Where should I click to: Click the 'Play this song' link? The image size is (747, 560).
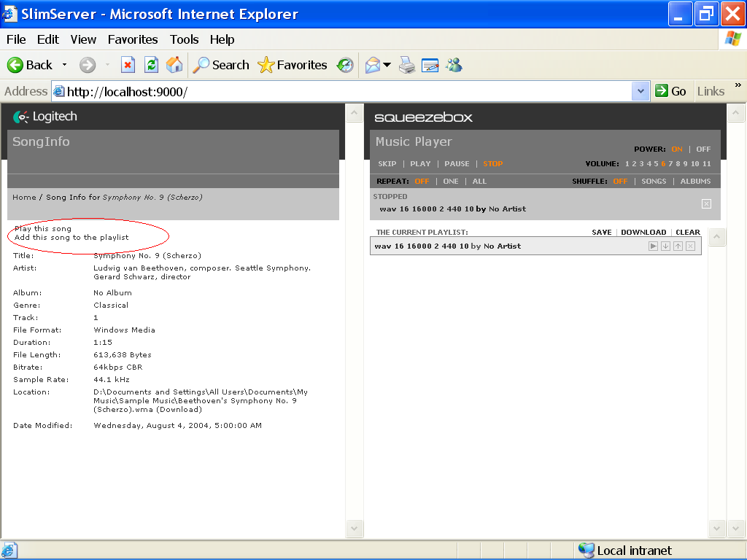pyautogui.click(x=43, y=229)
